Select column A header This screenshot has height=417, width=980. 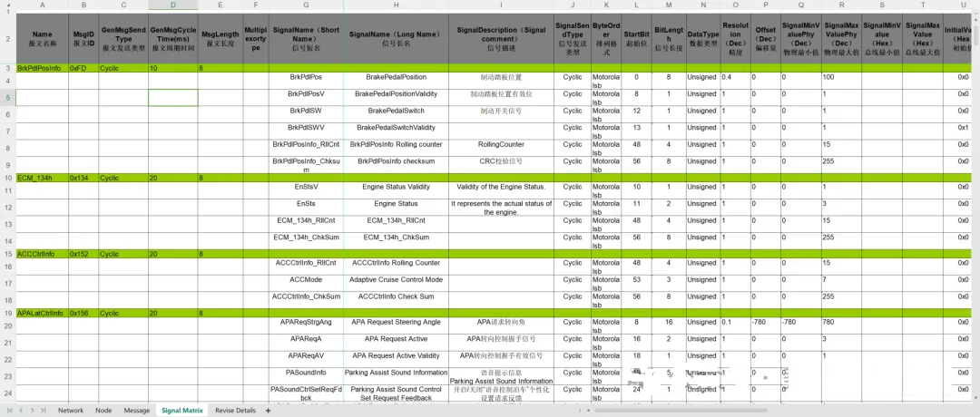point(42,5)
